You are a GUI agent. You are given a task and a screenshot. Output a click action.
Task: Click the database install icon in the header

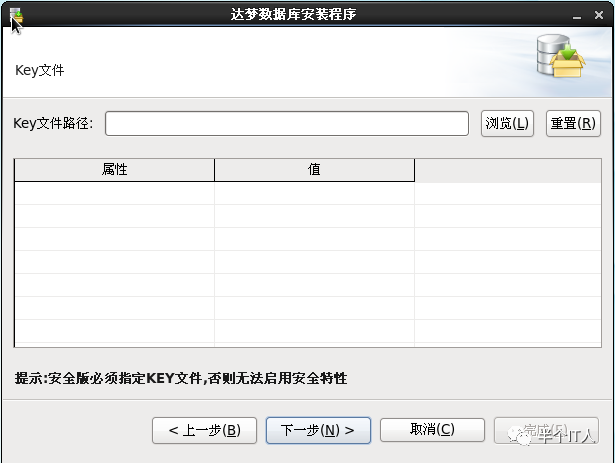click(561, 56)
